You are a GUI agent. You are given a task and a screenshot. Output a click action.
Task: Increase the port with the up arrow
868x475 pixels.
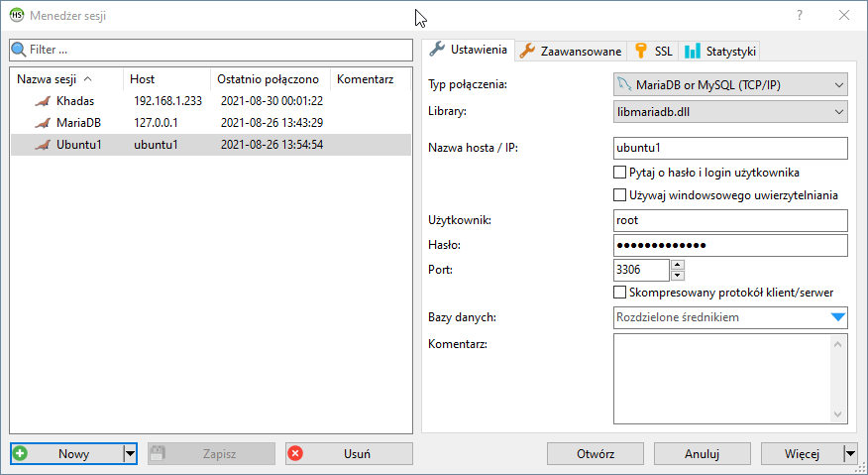(x=678, y=264)
